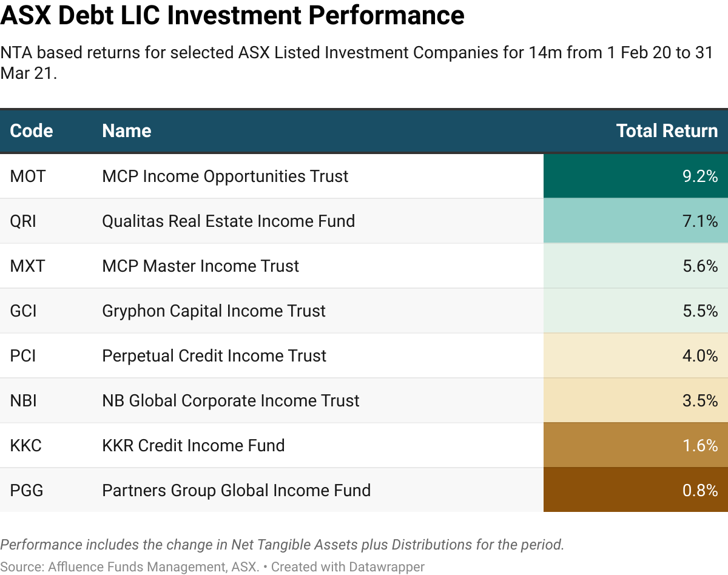Select the MOT code cell
Image resolution: width=728 pixels, height=575 pixels.
click(x=28, y=177)
